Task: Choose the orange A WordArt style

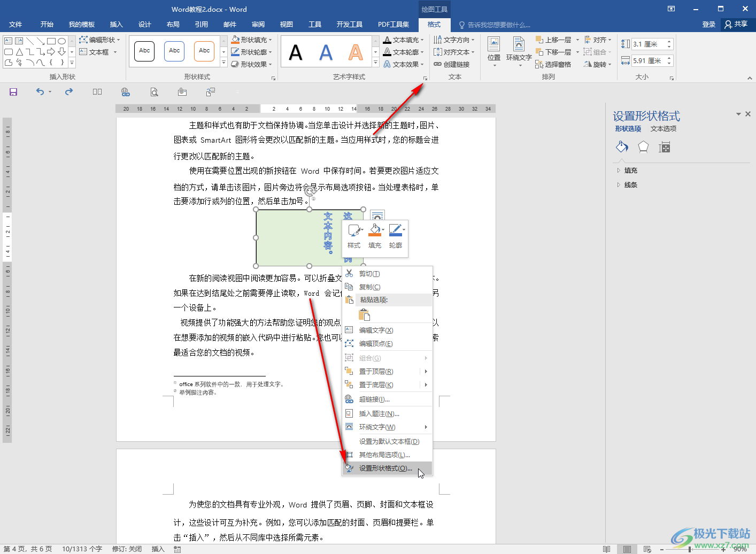Action: 356,52
